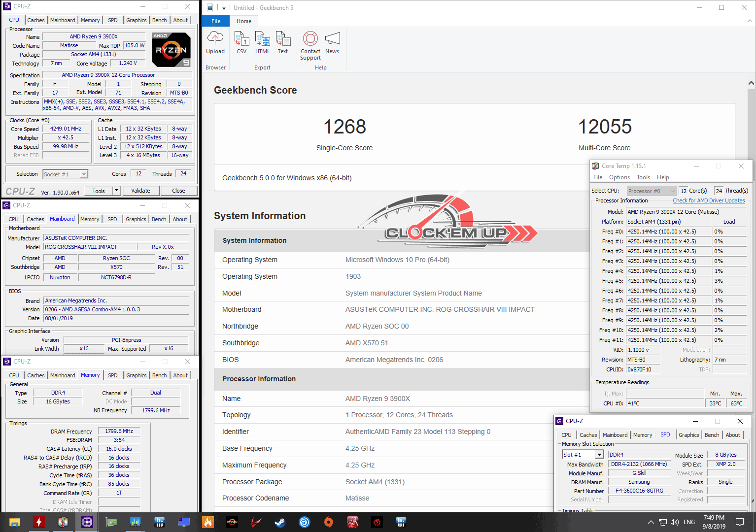The height and width of the screenshot is (532, 756).
Task: Expand the Socket #1 selection dropdown
Action: [84, 174]
